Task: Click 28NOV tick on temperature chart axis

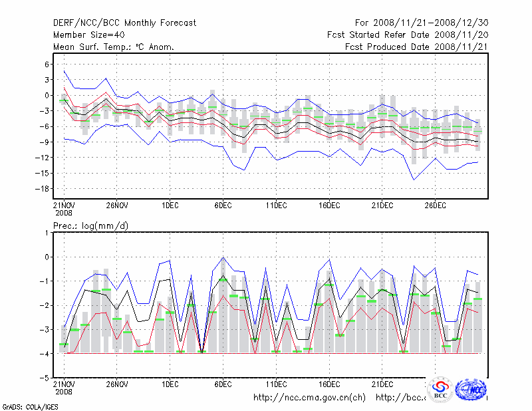Action: click(x=116, y=205)
